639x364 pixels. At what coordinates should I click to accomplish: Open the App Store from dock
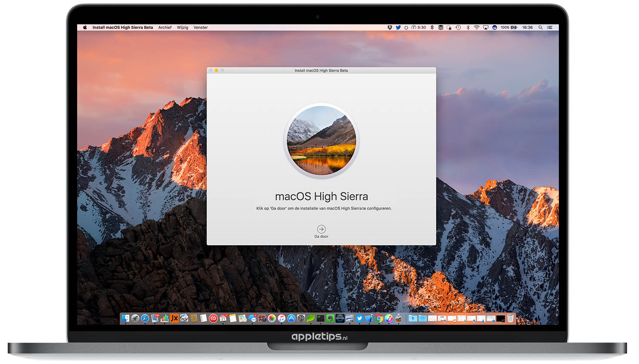tap(291, 318)
